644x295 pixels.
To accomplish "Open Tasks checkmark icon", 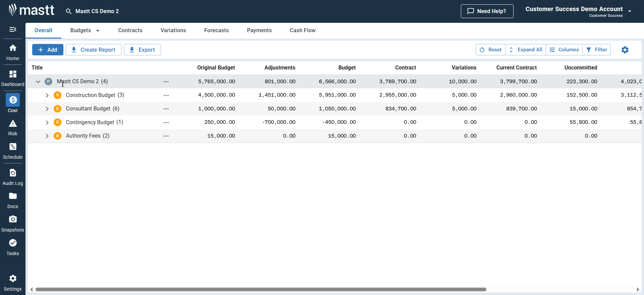I will [13, 243].
